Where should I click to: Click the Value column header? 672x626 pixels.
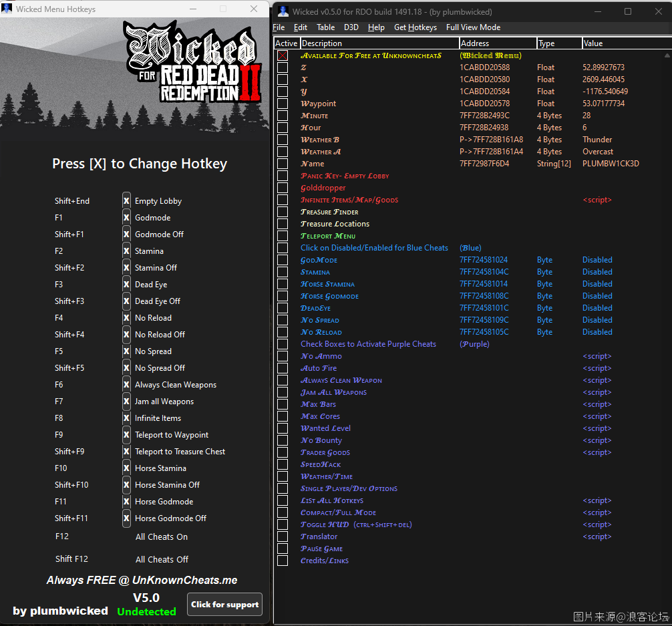(x=627, y=43)
